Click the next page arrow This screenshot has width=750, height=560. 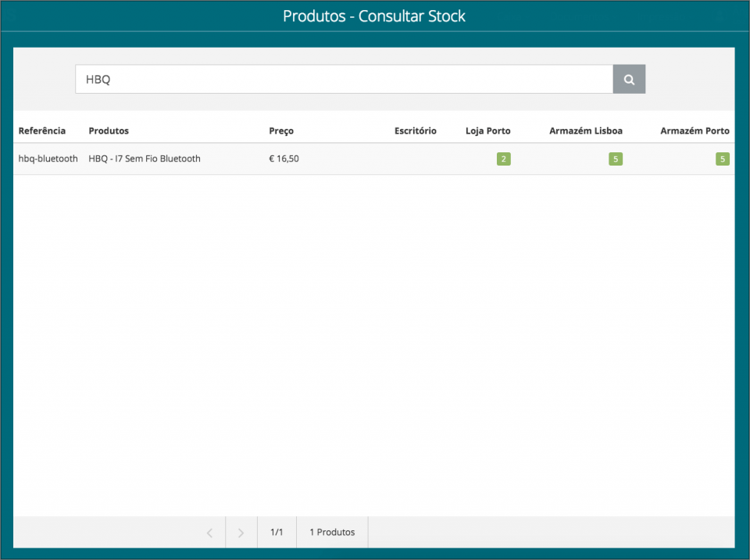[x=241, y=532]
